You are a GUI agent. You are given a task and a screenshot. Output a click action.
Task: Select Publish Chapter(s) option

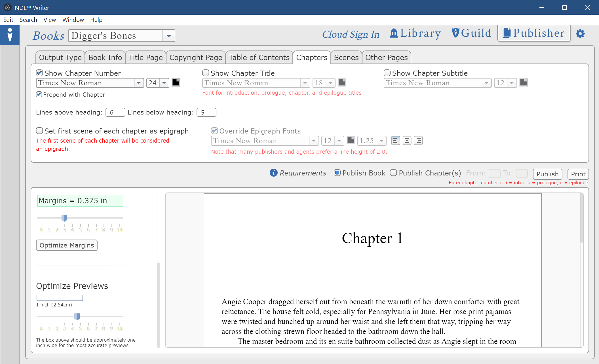point(393,173)
